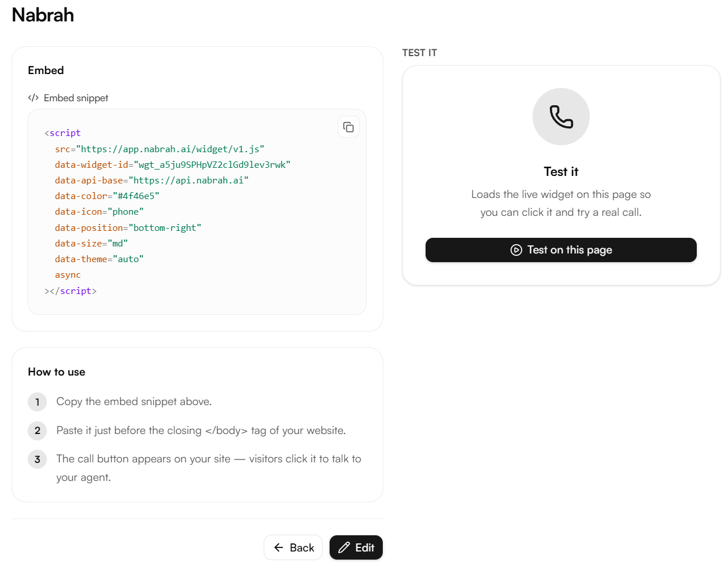Click the play icon on Test on this page

(x=516, y=250)
